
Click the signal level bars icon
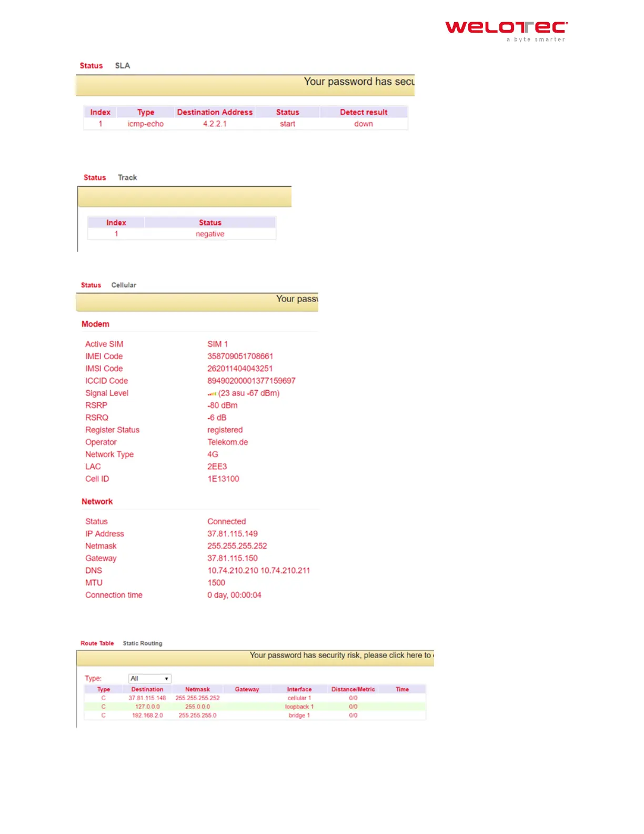(212, 393)
